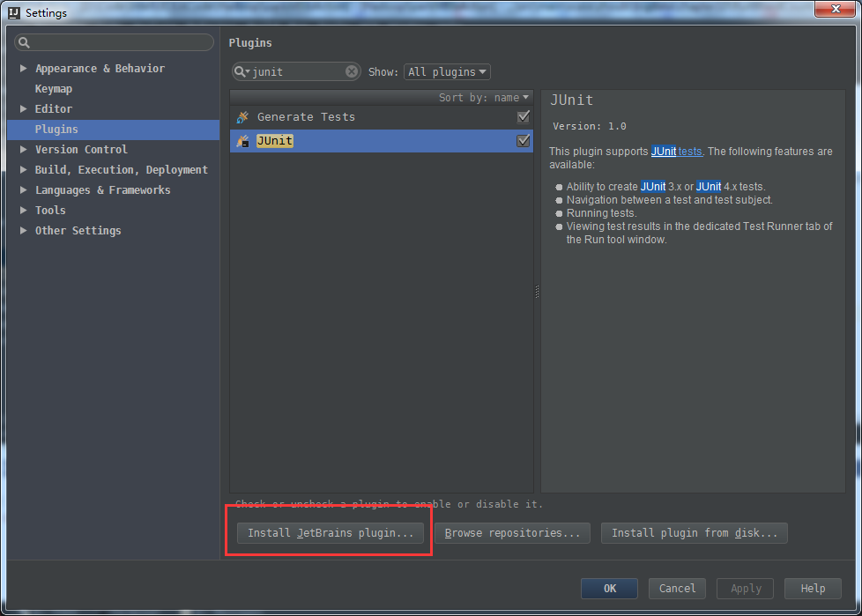
Task: Open Languages & Frameworks settings page
Action: coord(103,190)
